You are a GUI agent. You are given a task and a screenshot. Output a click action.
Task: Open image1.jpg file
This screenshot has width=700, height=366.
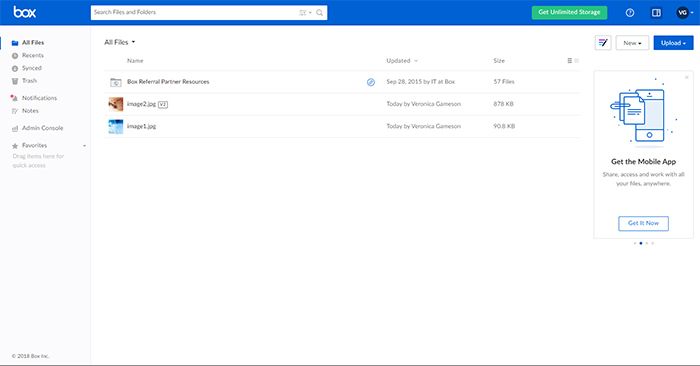click(x=142, y=126)
